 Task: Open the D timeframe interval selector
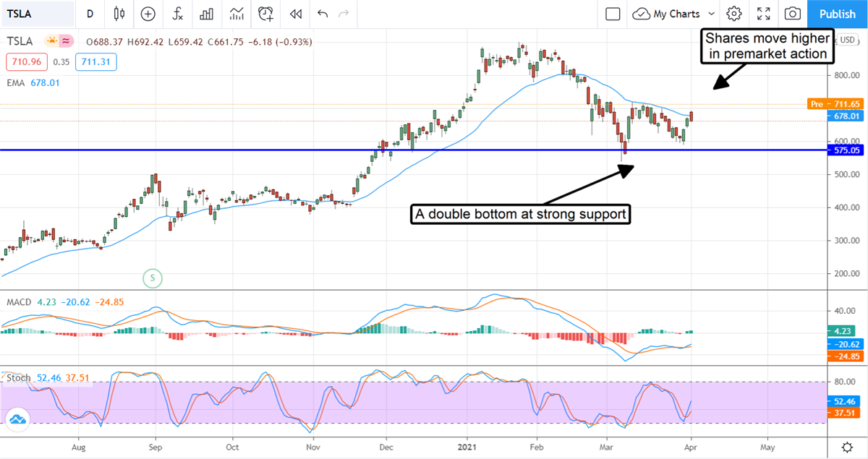[90, 14]
